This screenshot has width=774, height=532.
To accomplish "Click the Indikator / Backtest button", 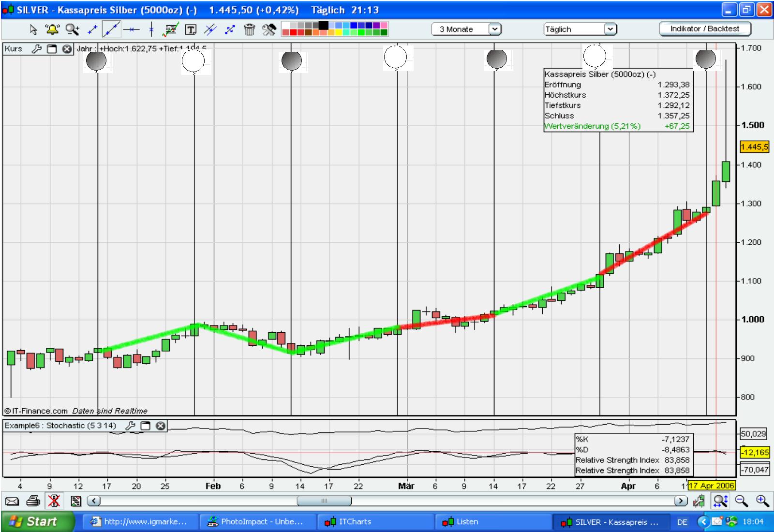I will [705, 29].
